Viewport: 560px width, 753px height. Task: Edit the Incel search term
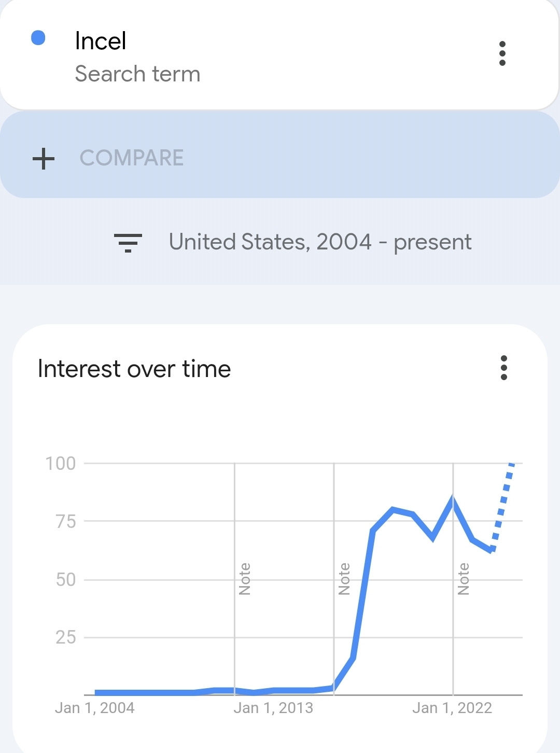coord(101,41)
